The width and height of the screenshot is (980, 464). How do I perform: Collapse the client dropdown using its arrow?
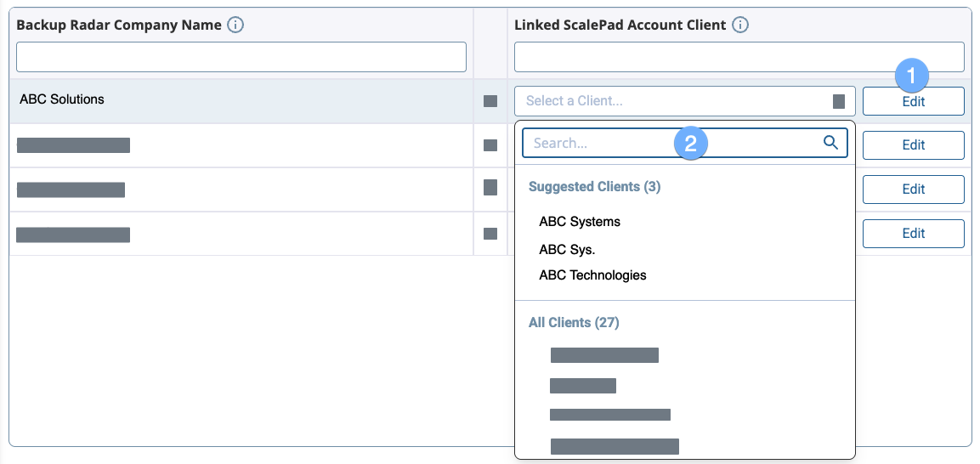coord(838,102)
